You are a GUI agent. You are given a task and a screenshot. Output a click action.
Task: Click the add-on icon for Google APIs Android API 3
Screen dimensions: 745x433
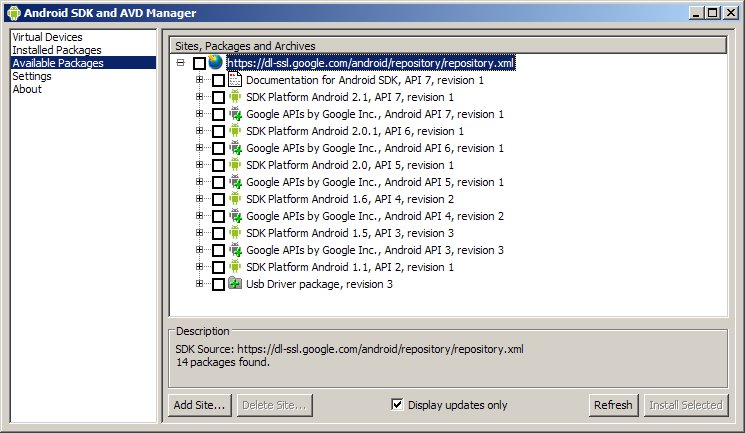(x=235, y=250)
